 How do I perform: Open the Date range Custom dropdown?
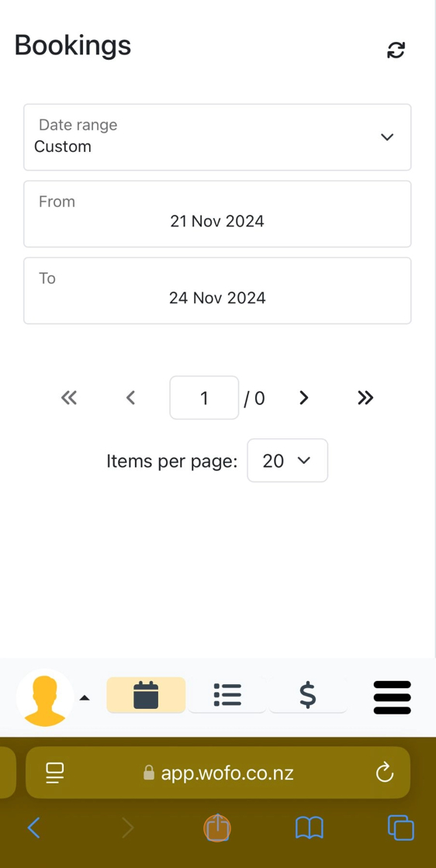point(217,137)
